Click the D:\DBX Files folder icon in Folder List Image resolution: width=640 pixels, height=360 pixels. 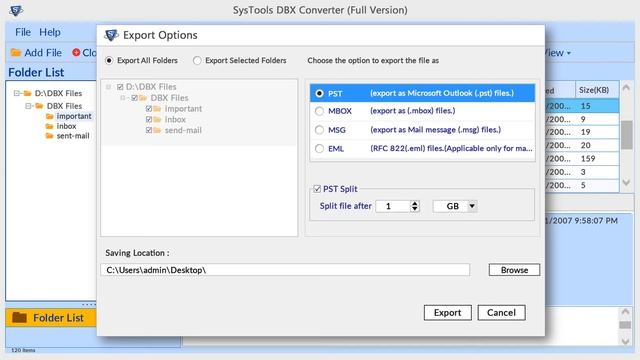click(x=27, y=93)
